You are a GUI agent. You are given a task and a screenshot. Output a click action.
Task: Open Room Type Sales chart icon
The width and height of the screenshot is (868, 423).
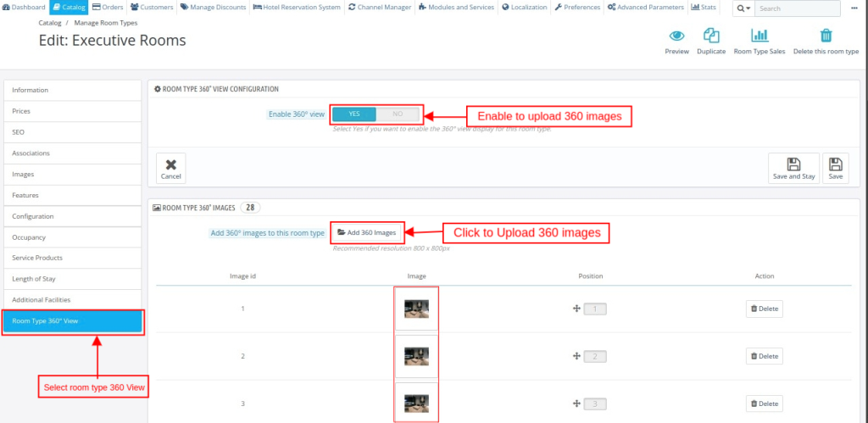click(759, 36)
